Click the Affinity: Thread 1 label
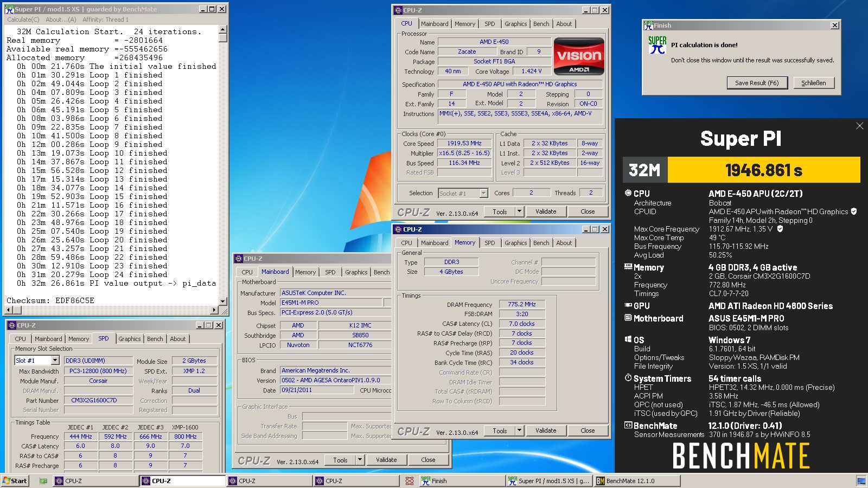The height and width of the screenshot is (488, 868). (x=105, y=20)
